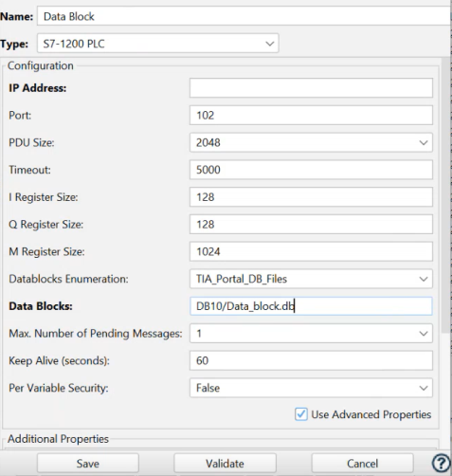Focus the IP Address input field
The width and height of the screenshot is (452, 476).
point(311,88)
